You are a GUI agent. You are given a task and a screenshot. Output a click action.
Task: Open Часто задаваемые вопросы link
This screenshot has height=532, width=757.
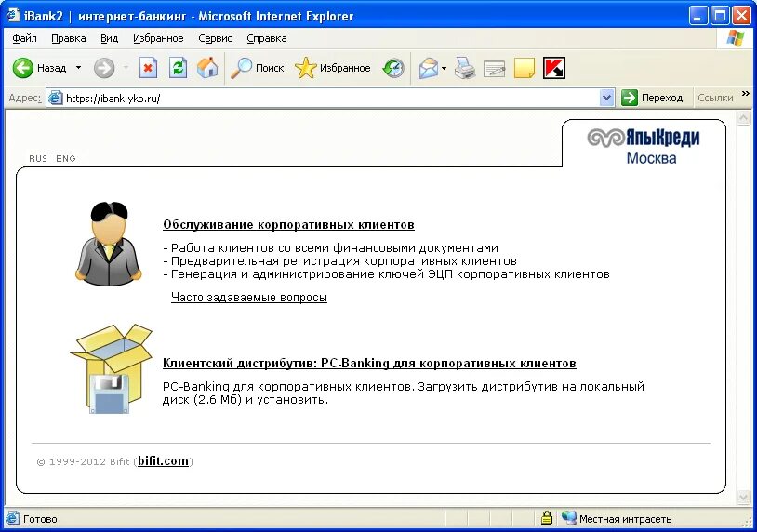point(249,298)
